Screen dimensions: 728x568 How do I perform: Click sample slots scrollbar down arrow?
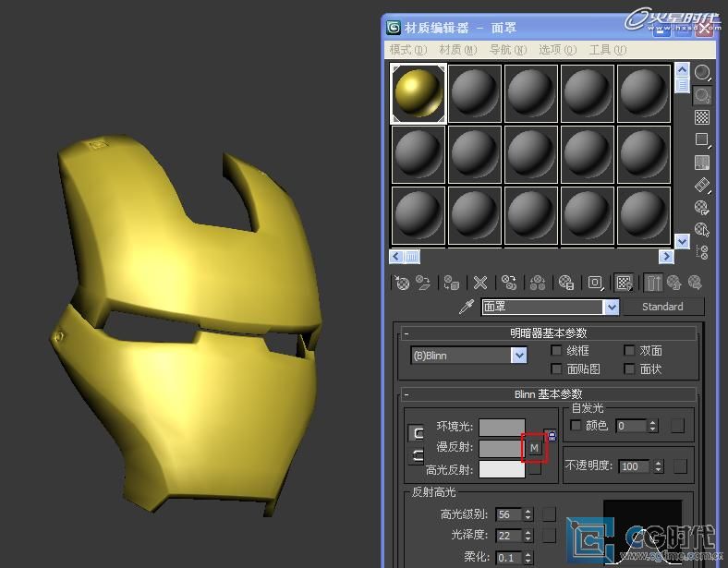point(682,241)
